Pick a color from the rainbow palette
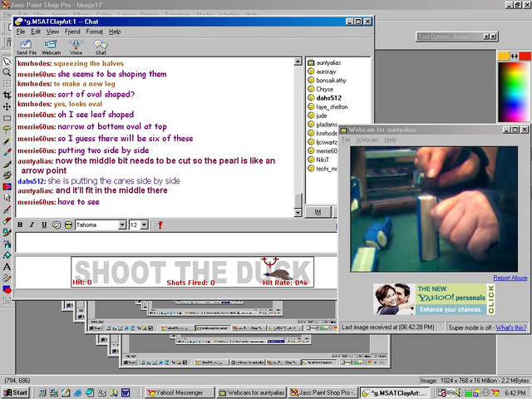The image size is (532, 399). click(514, 91)
